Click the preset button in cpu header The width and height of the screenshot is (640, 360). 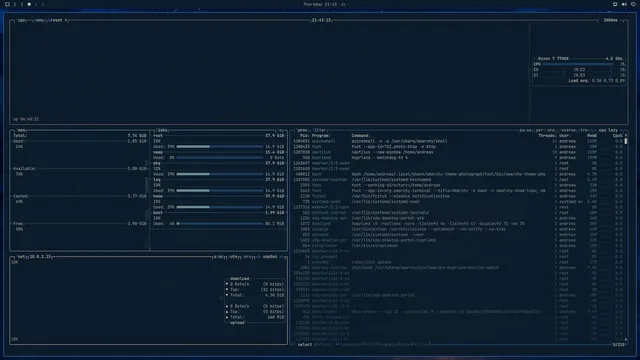(58, 20)
